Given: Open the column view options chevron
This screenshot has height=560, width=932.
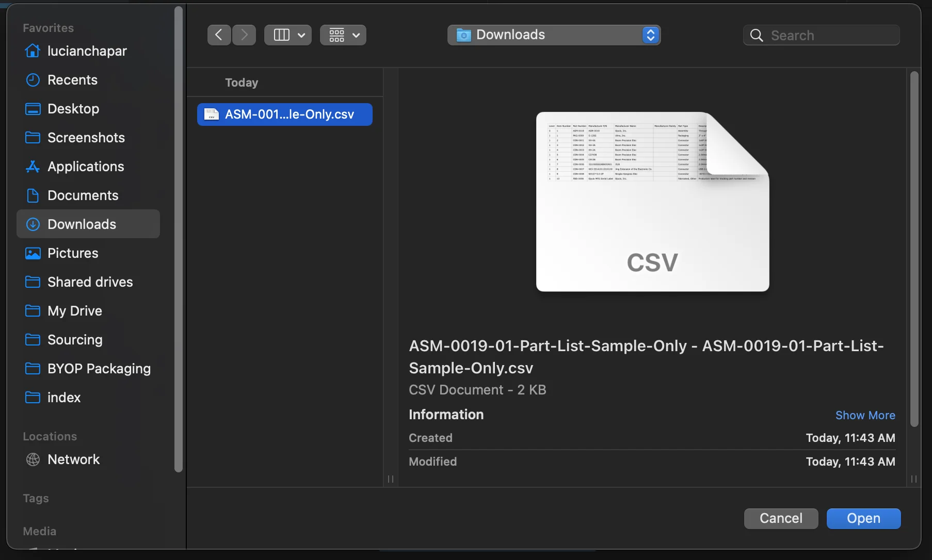Looking at the screenshot, I should pos(302,35).
